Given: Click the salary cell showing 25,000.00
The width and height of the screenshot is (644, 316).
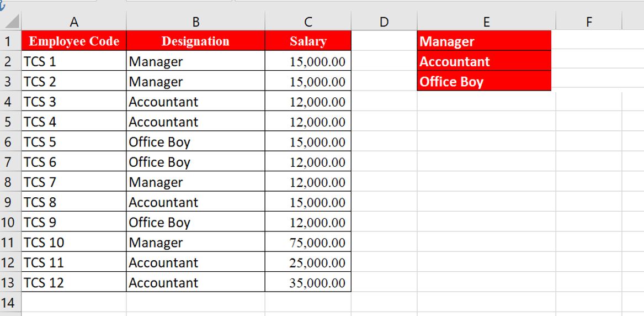Looking at the screenshot, I should click(x=308, y=262).
